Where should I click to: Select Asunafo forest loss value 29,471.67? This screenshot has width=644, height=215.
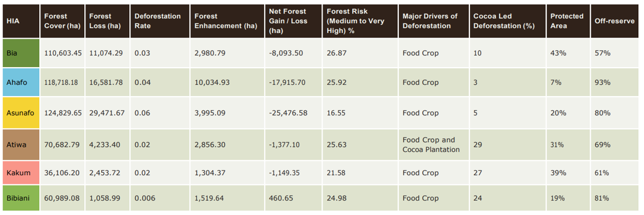pyautogui.click(x=107, y=113)
